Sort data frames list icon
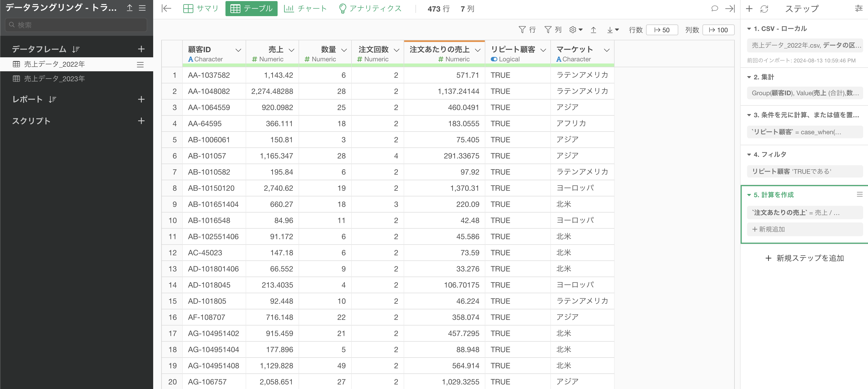 coord(76,49)
